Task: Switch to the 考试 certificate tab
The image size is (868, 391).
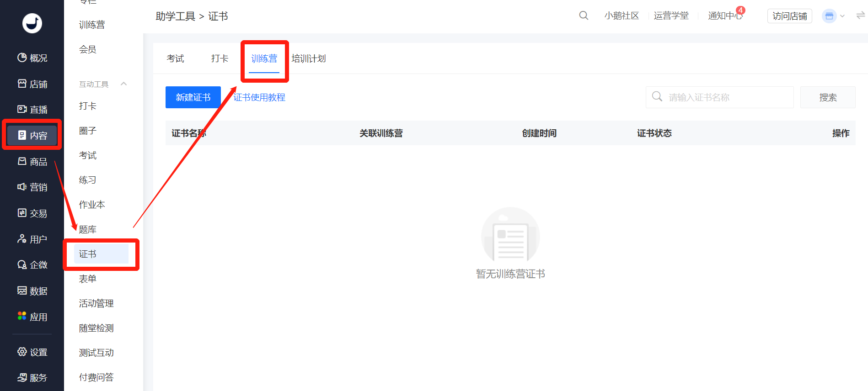Action: 175,59
